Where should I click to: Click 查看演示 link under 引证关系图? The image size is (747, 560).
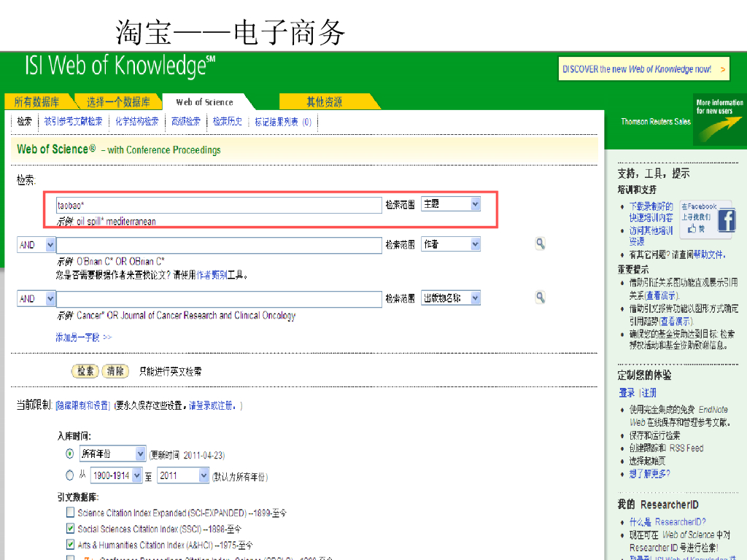[x=661, y=296]
